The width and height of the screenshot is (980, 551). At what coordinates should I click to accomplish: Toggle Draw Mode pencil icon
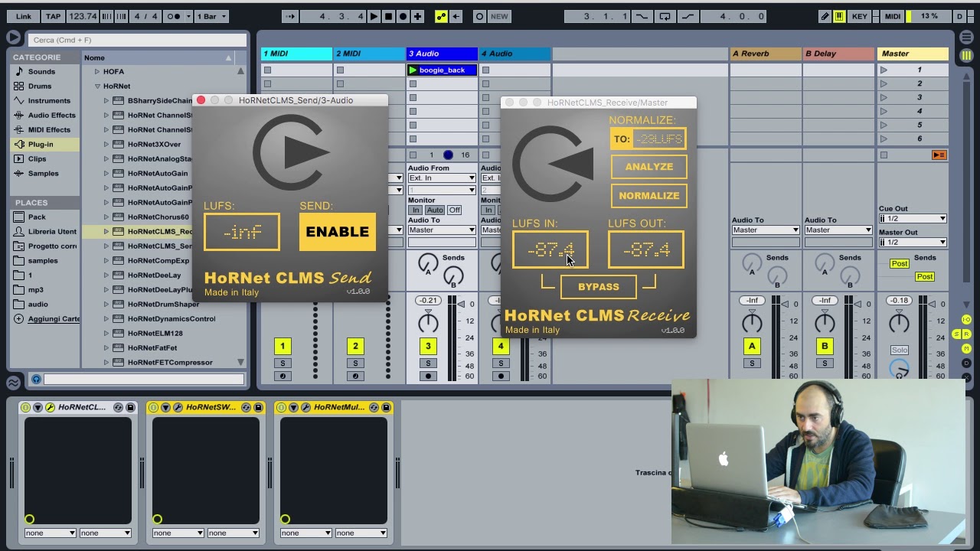[825, 16]
